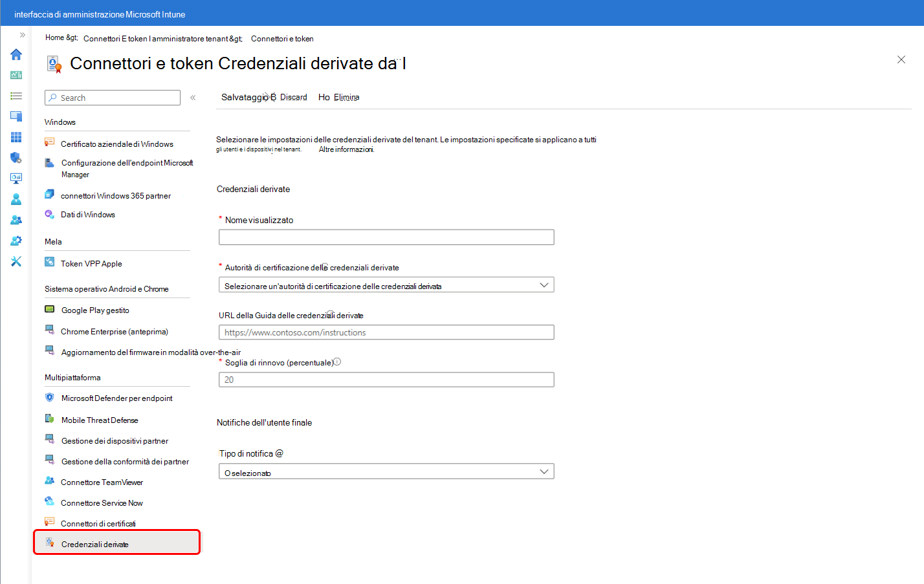This screenshot has height=584, width=924.
Task: Click the Nome visualizzato text field
Action: pos(386,237)
